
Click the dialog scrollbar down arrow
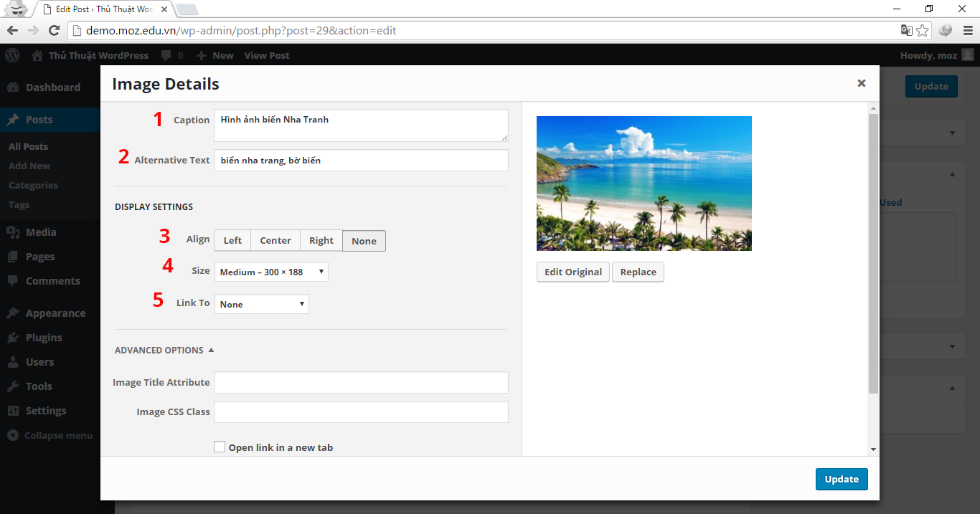click(873, 449)
